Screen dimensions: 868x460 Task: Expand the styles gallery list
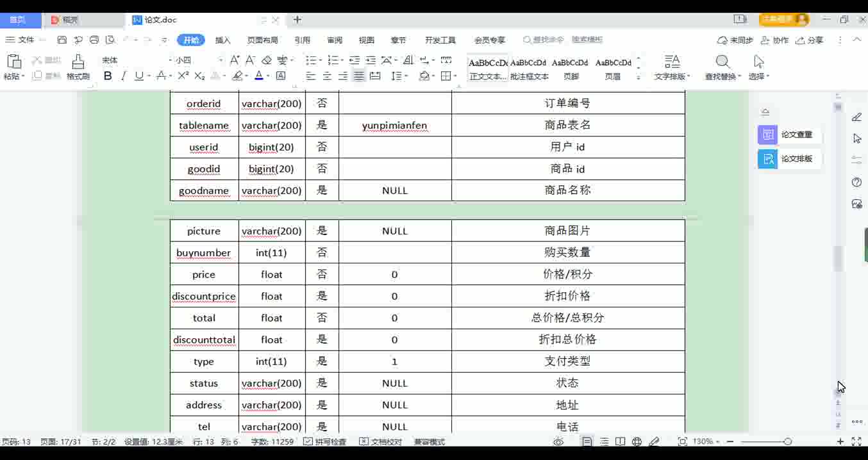coord(638,77)
